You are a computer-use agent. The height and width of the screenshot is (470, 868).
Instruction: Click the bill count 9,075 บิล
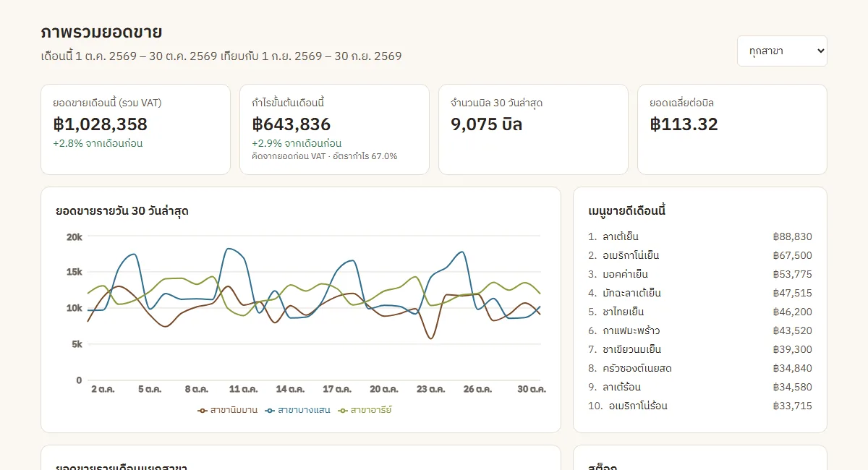tap(486, 124)
